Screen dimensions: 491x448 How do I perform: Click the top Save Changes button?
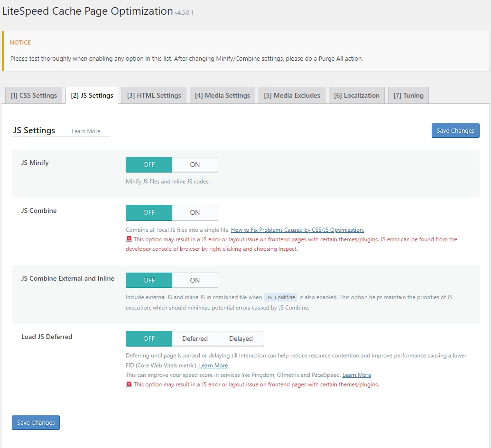[x=455, y=130]
